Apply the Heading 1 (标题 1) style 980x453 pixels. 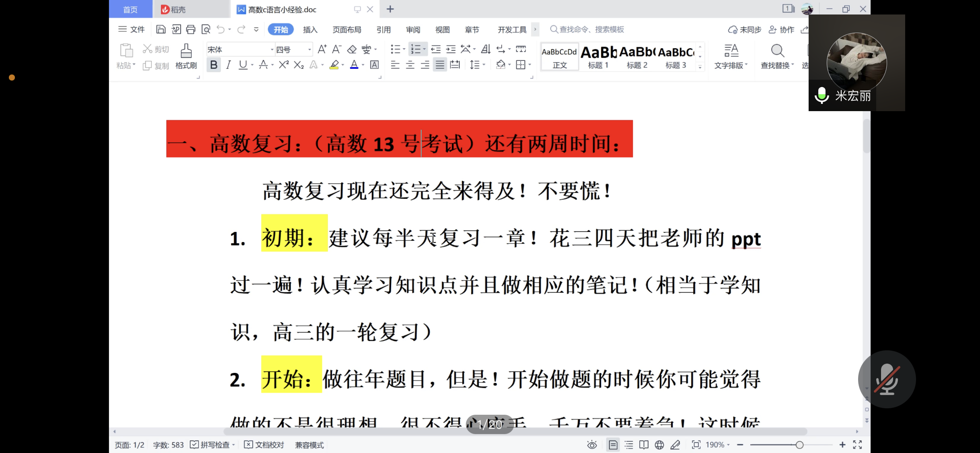pyautogui.click(x=598, y=57)
